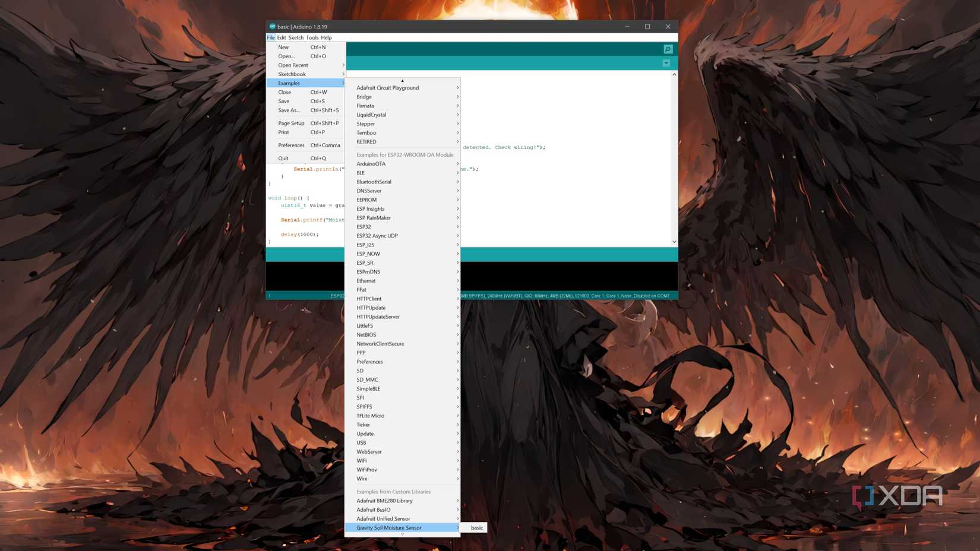This screenshot has width=980, height=551.
Task: Open the ArduinoOTA examples
Action: pyautogui.click(x=403, y=164)
